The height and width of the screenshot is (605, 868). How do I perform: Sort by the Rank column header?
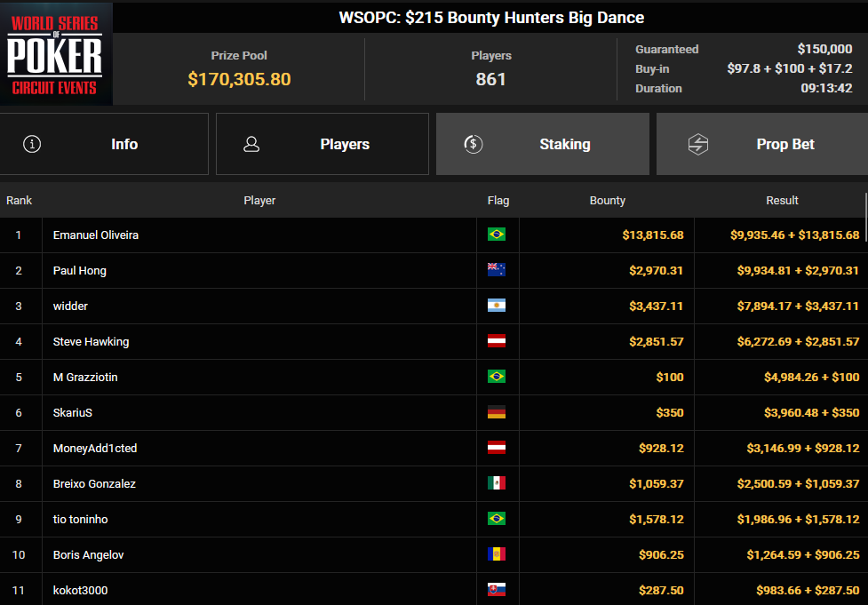19,201
